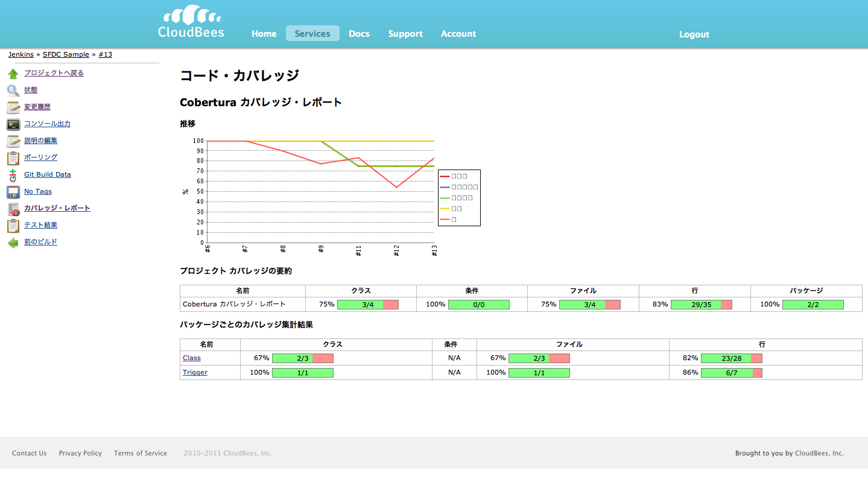Open the カバレッジ・レポート sidebar link

coord(57,208)
